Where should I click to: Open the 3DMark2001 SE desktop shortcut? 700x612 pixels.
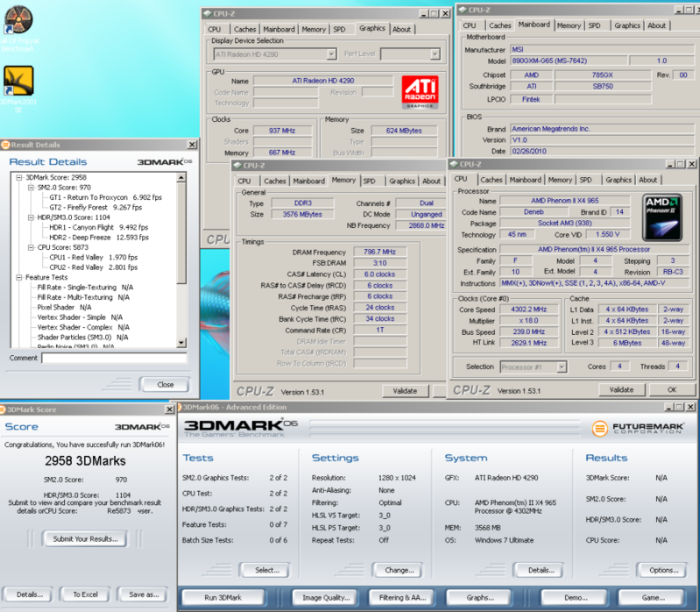point(18,81)
